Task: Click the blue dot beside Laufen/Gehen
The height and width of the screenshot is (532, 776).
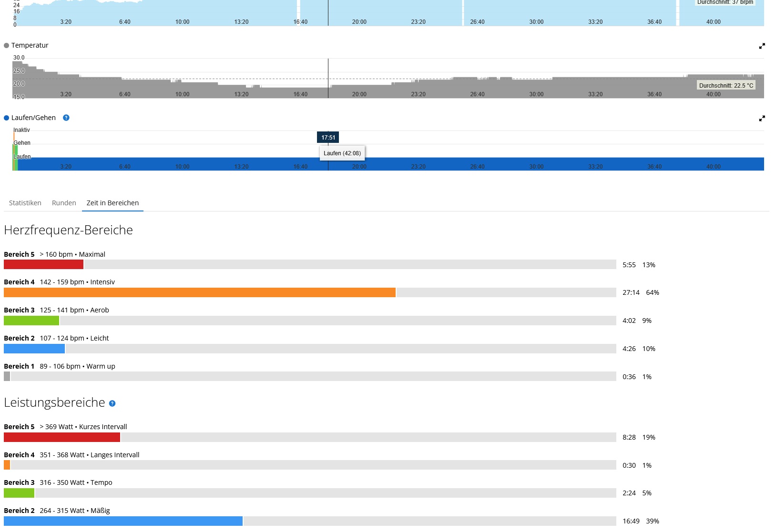Action: point(7,118)
